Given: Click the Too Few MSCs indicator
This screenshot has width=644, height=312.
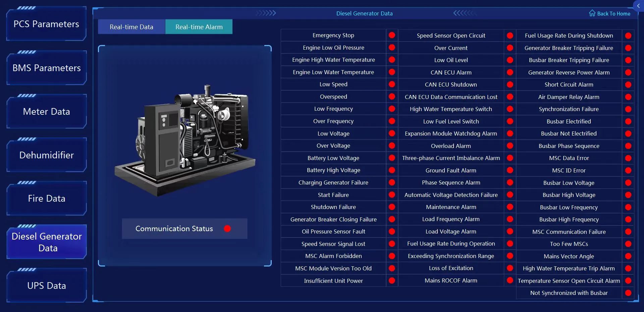Looking at the screenshot, I should click(628, 244).
